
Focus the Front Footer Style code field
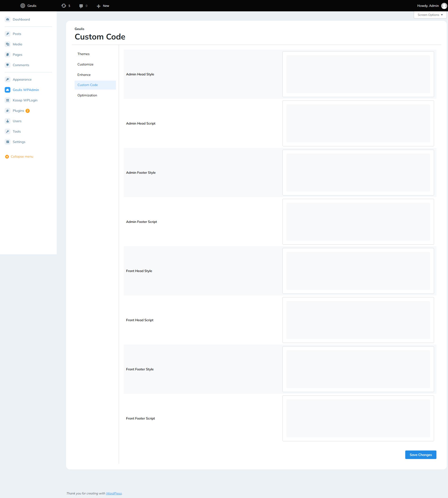coord(358,369)
